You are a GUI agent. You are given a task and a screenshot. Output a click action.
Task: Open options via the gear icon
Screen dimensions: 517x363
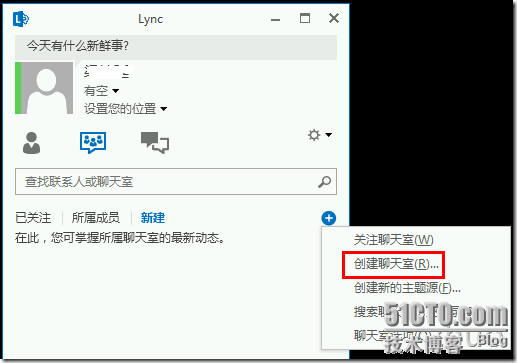pyautogui.click(x=314, y=135)
